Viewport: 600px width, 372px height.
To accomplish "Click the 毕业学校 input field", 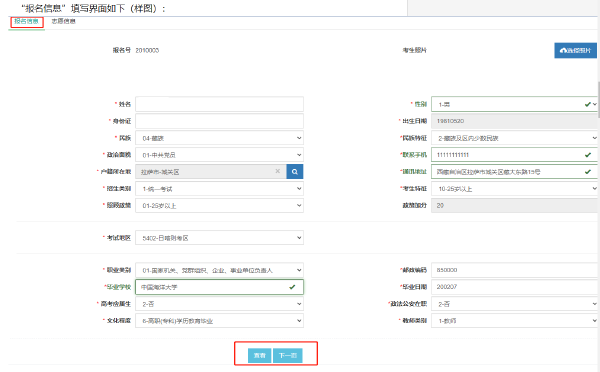I will [x=219, y=287].
